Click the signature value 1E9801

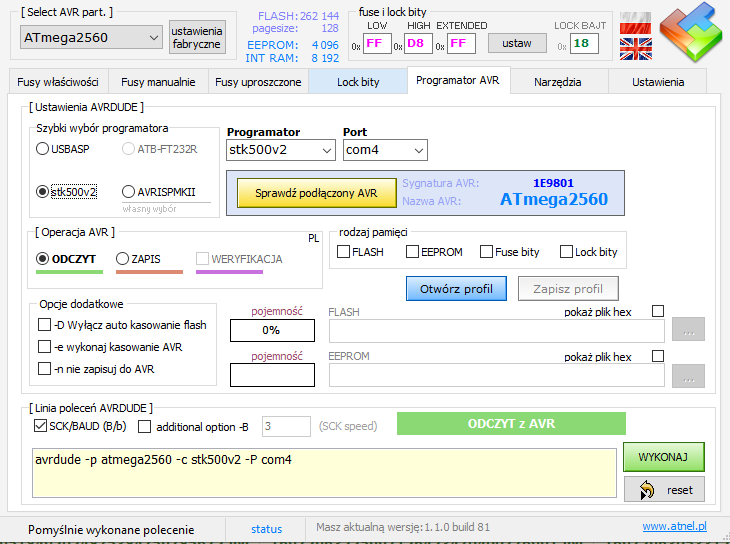[554, 183]
